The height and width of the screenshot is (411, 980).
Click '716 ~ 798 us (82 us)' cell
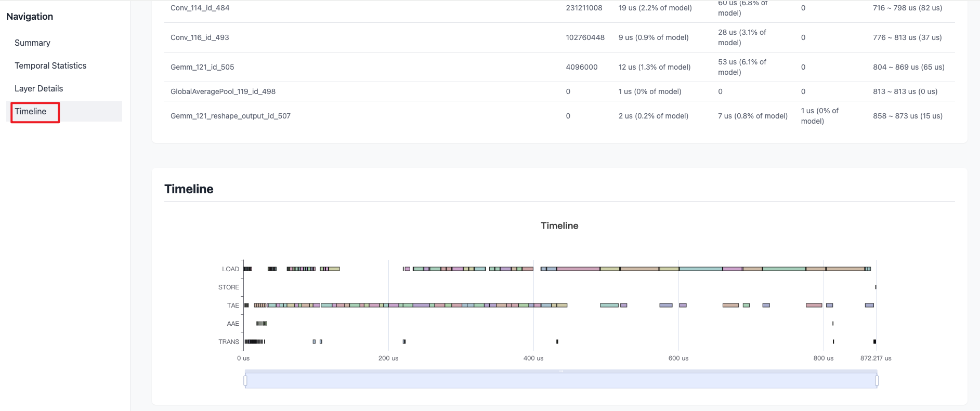point(907,8)
